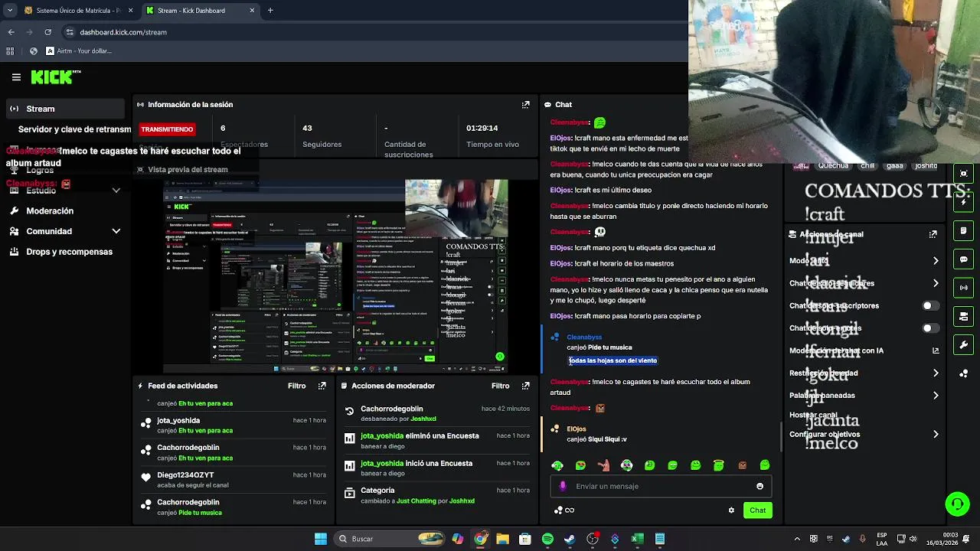Select the Patrick emote in quick emotes
Screen dimensions: 980x551
[x=603, y=465]
